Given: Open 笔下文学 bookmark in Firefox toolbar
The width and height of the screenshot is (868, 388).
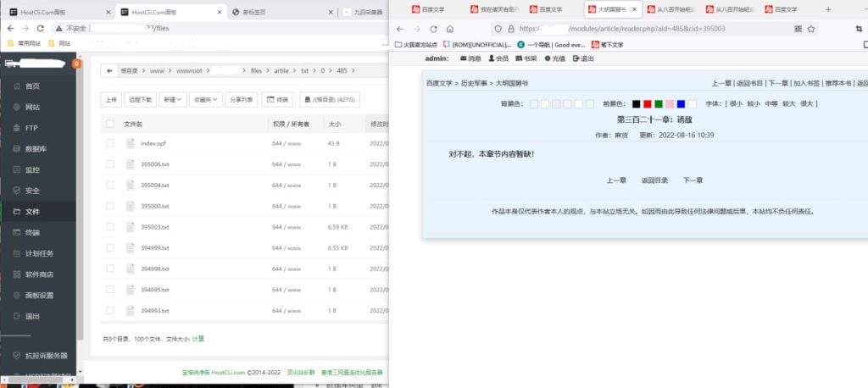Looking at the screenshot, I should (x=607, y=44).
